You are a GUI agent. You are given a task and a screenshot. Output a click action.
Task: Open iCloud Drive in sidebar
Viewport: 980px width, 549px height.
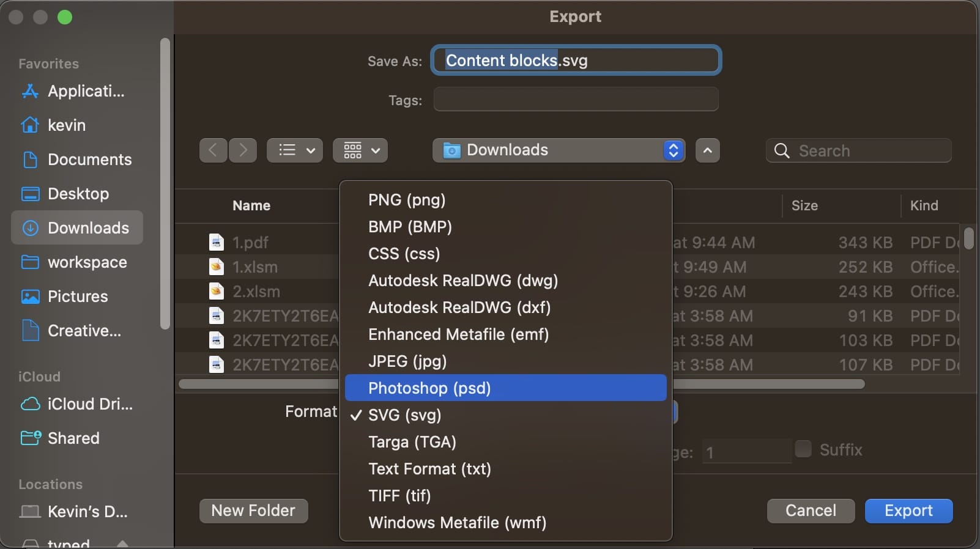click(x=77, y=404)
